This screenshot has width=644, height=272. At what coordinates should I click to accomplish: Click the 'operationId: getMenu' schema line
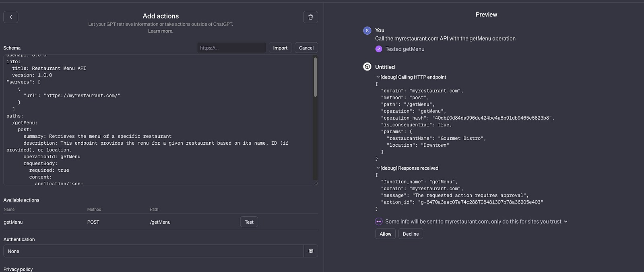[52, 157]
